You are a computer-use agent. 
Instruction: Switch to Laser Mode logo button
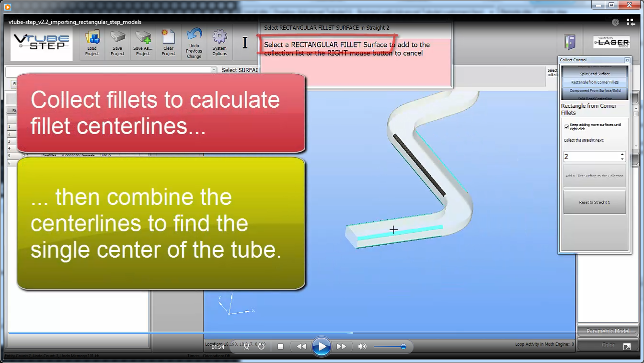(x=611, y=42)
